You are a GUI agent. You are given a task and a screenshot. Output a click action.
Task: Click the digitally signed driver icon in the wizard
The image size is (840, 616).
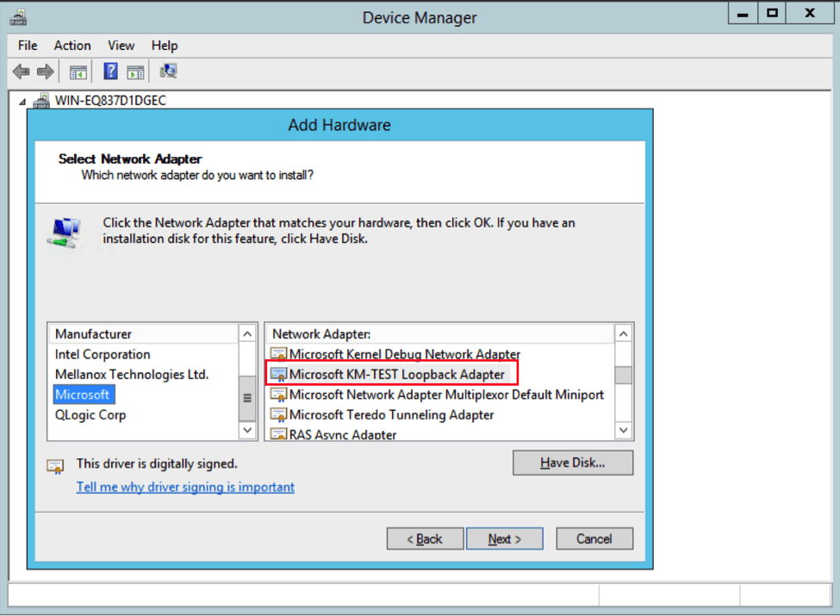pyautogui.click(x=56, y=464)
